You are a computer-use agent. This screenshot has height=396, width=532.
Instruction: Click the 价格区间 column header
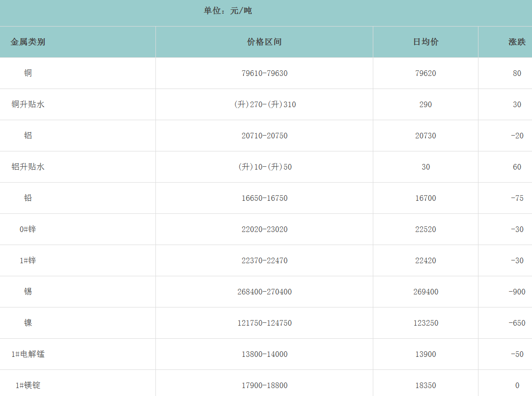pyautogui.click(x=264, y=42)
